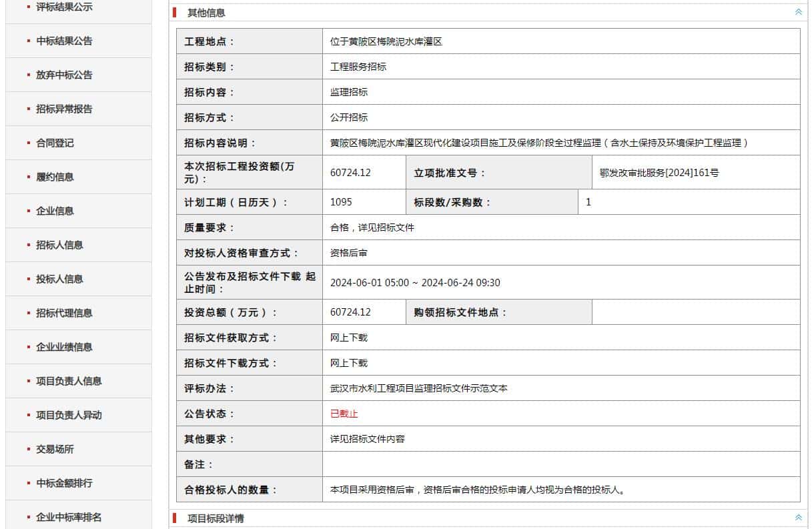812x529 pixels.
Task: Open 履约信息 sidebar item
Action: click(x=55, y=177)
